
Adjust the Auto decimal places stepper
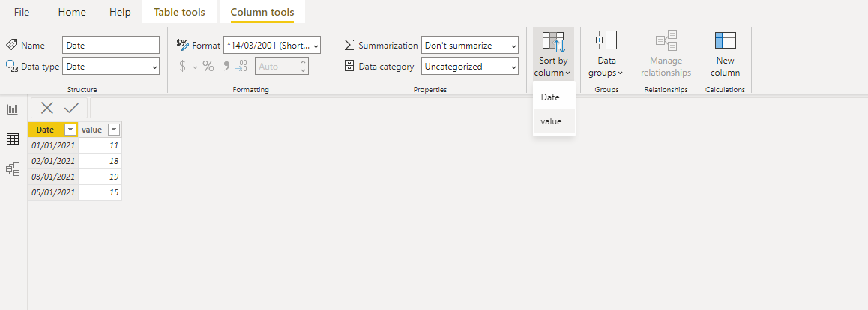[x=303, y=67]
